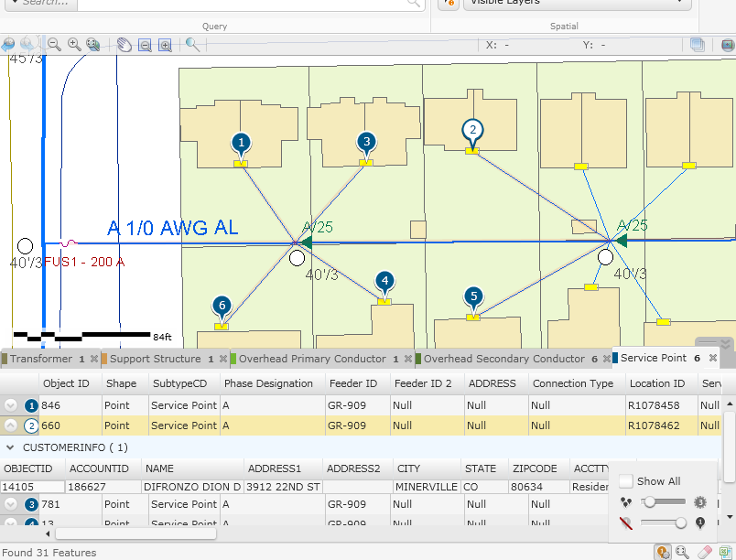
Task: Adjust the marker clustering slider
Action: click(649, 502)
